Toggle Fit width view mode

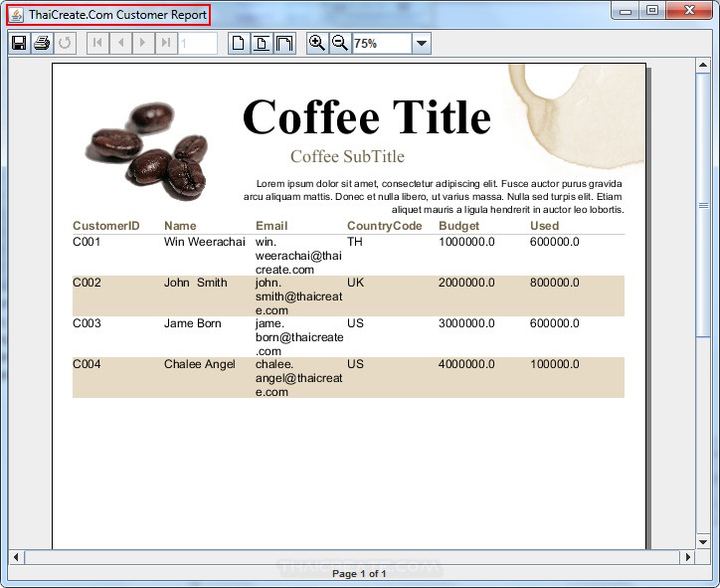(x=284, y=43)
